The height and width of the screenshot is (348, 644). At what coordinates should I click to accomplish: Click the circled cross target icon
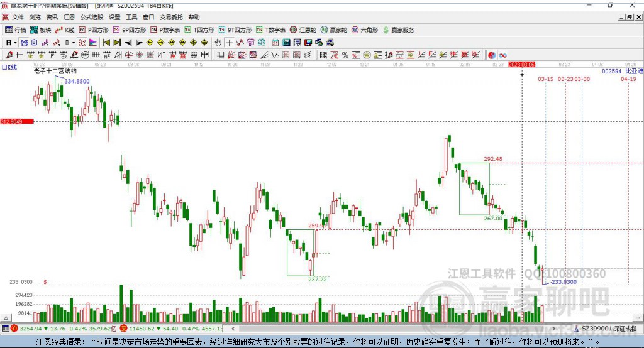128,55
